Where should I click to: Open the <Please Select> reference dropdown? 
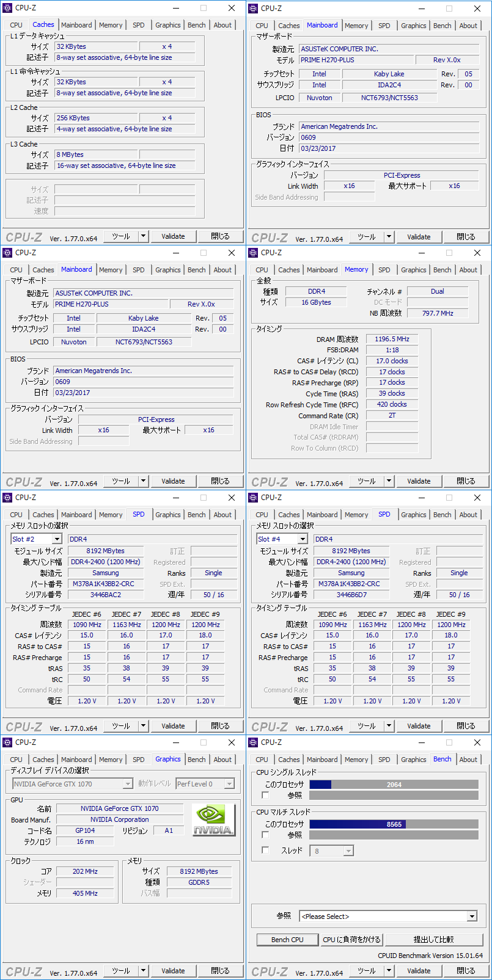pyautogui.click(x=471, y=916)
